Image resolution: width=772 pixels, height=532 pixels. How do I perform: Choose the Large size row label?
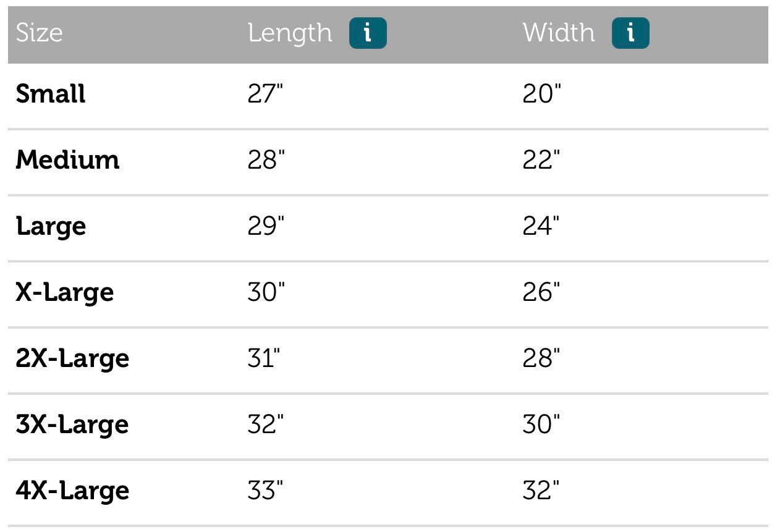pyautogui.click(x=51, y=227)
